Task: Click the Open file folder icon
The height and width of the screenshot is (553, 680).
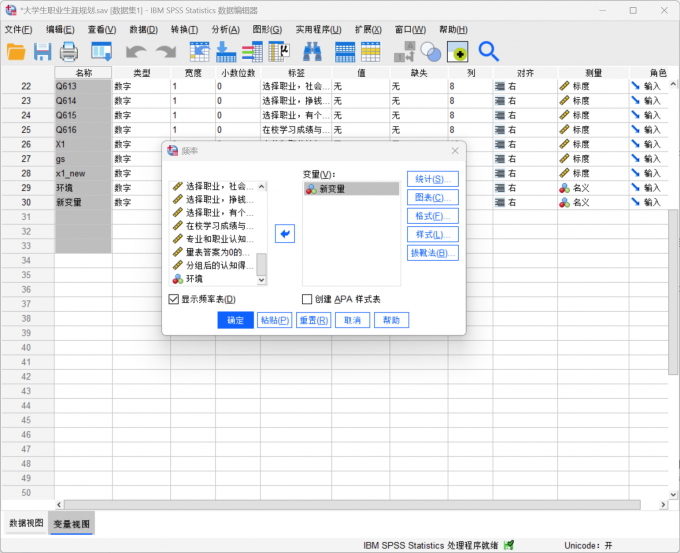Action: coord(17,51)
